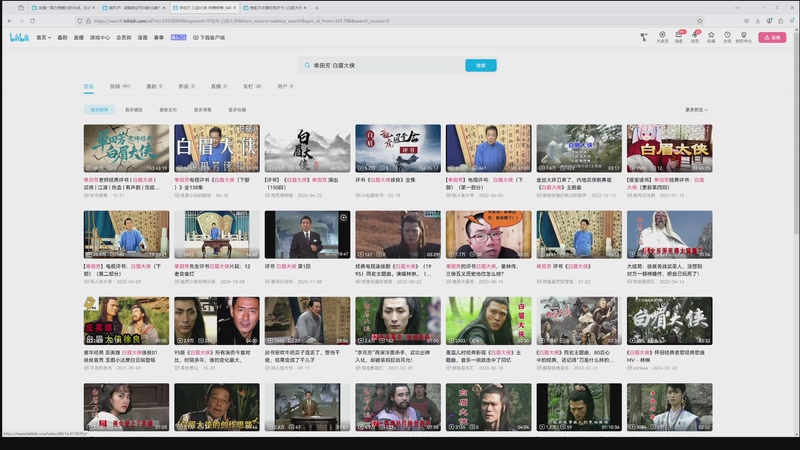The height and width of the screenshot is (450, 800).
Task: Open 漫画 in the header nav
Action: 142,37
